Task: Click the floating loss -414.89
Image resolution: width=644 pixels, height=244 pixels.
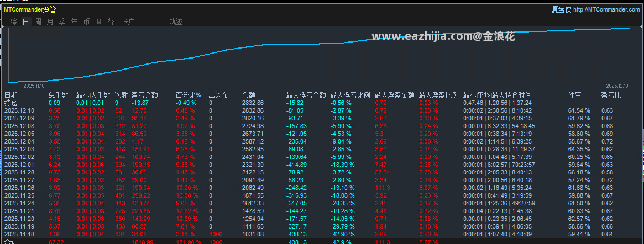Action: coord(297,165)
